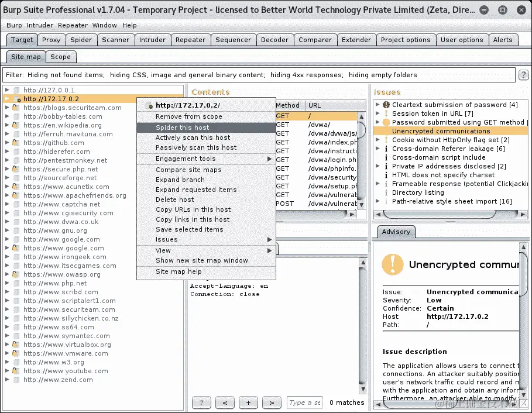The height and width of the screenshot is (413, 532).
Task: Click the icon next to Cookie without HttpOnly flag
Action: 386,140
